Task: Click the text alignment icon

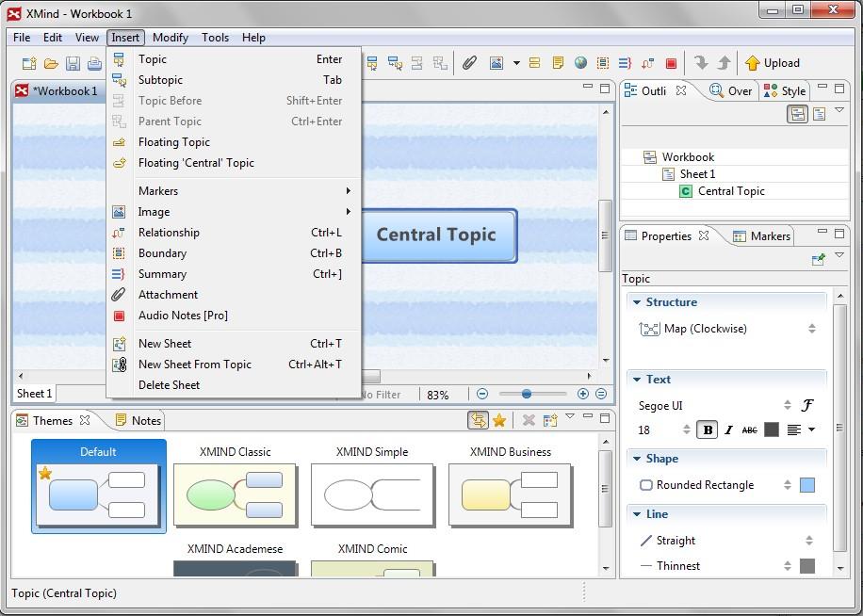Action: pyautogui.click(x=793, y=430)
